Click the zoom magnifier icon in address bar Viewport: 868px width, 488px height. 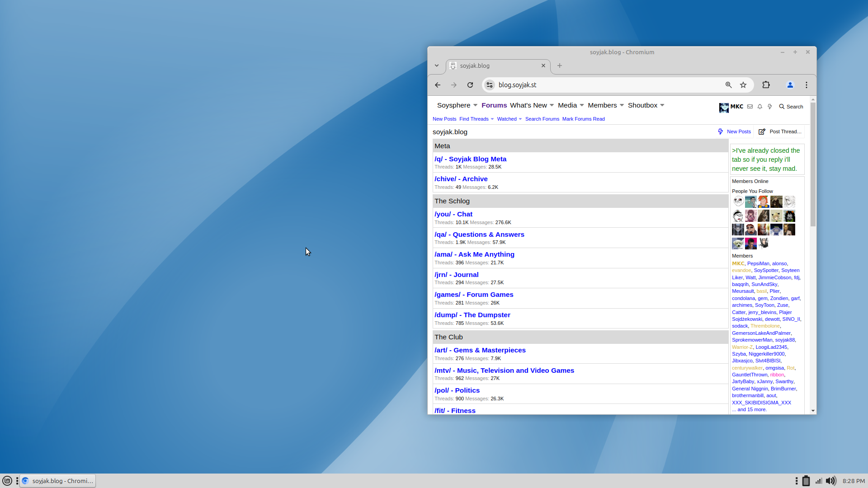click(x=729, y=85)
